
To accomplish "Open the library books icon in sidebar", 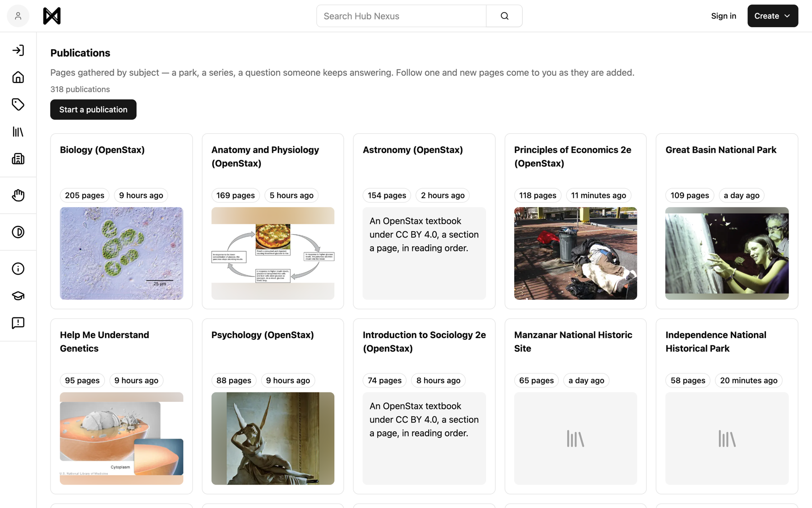I will pos(18,132).
